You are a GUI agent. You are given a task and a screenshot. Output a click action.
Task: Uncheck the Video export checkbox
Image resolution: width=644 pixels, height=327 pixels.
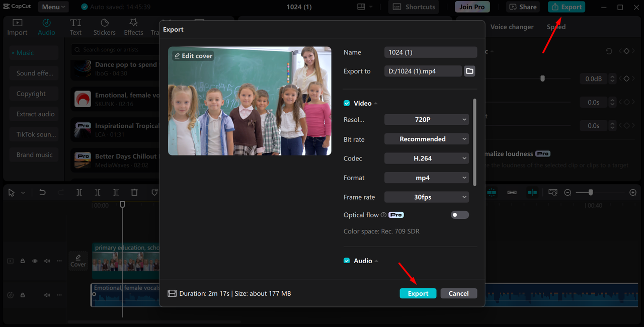(347, 103)
